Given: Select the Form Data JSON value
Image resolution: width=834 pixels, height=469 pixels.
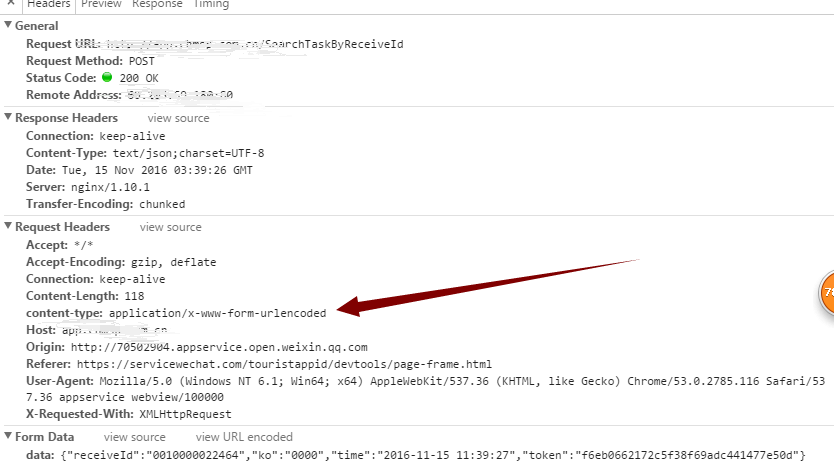Looking at the screenshot, I should point(431,455).
